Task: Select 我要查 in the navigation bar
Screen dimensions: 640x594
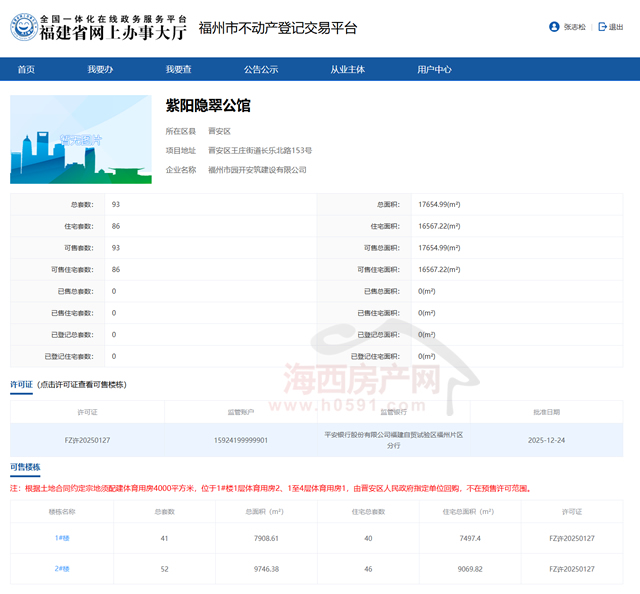Action: click(179, 69)
